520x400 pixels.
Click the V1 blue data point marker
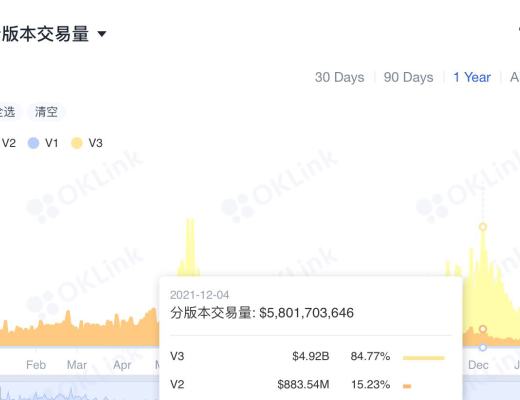click(x=483, y=347)
